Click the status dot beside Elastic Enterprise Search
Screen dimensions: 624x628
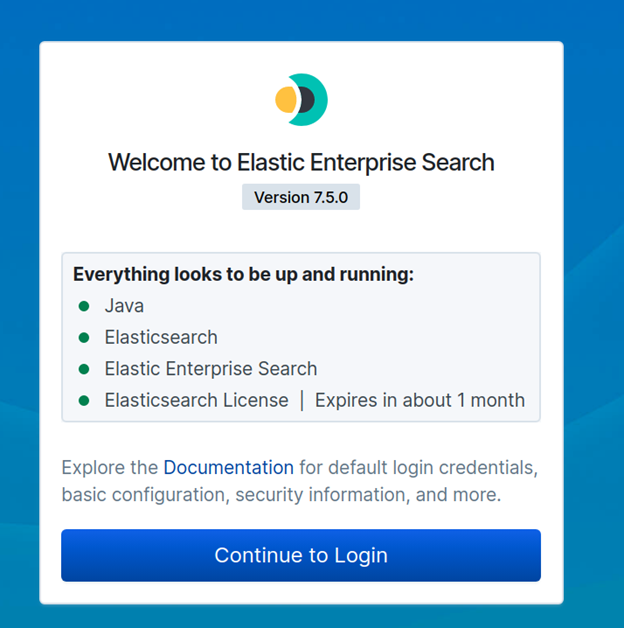pos(84,369)
